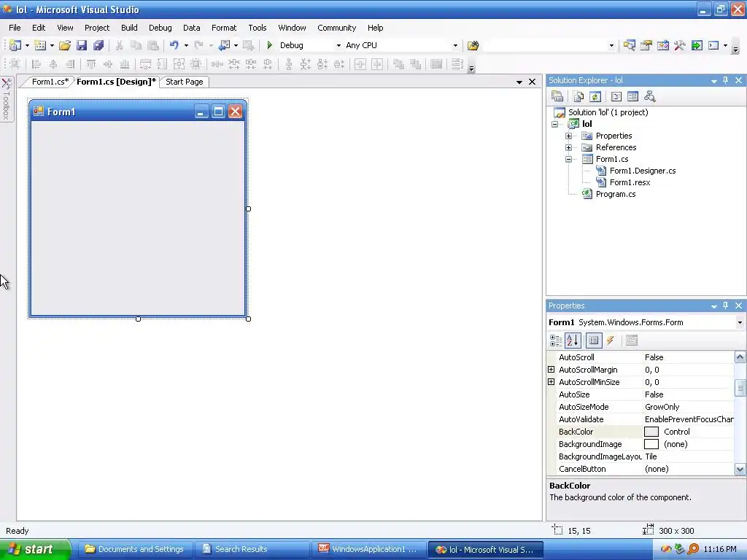Save the current file with the floppy icon

pos(82,45)
